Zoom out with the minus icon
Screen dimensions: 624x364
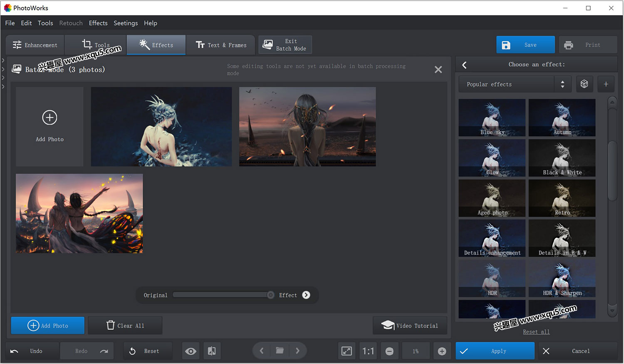point(389,351)
